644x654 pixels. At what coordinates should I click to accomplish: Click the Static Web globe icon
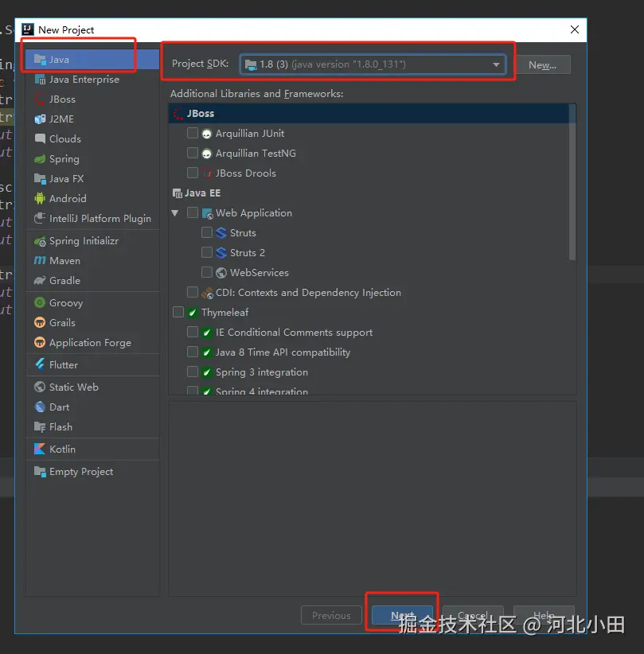40,387
